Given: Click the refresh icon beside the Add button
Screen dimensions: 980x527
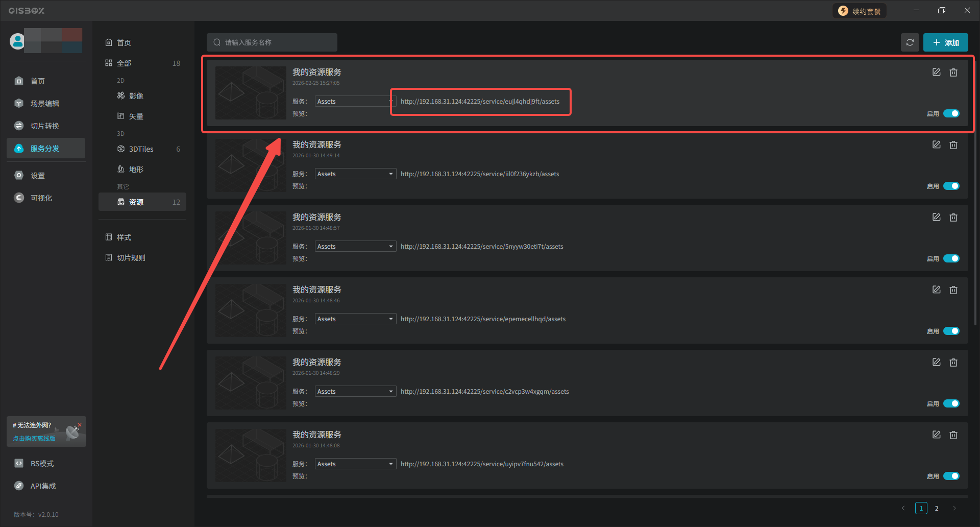Looking at the screenshot, I should coord(910,42).
